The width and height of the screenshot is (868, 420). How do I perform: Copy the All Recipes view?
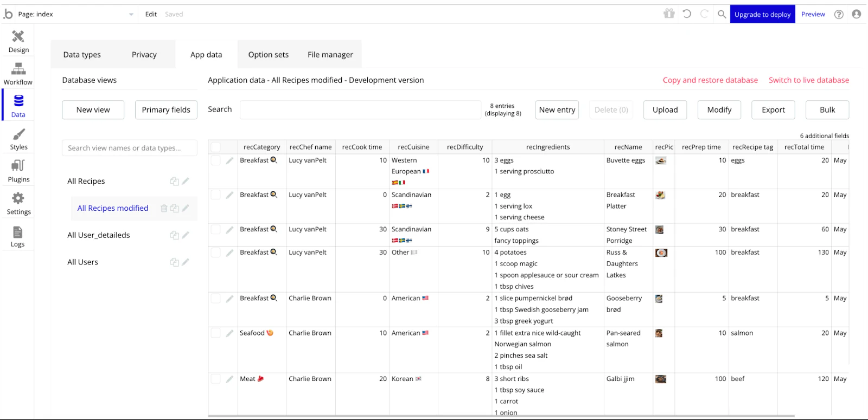174,182
